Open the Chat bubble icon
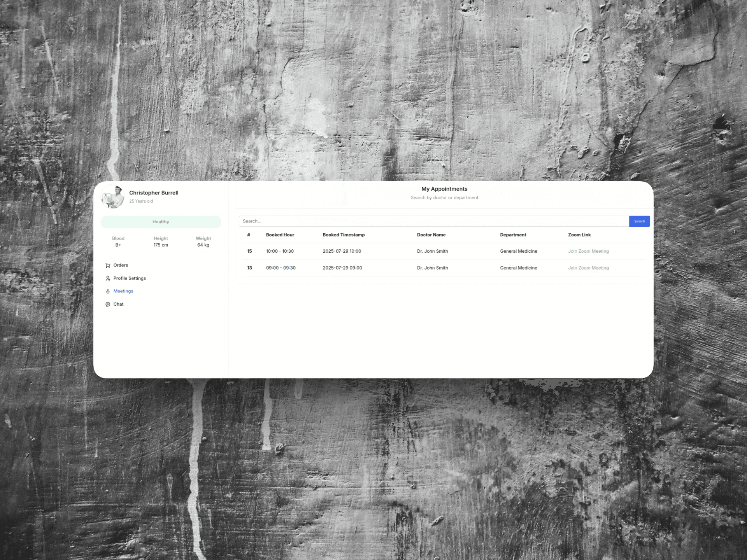 pos(108,304)
